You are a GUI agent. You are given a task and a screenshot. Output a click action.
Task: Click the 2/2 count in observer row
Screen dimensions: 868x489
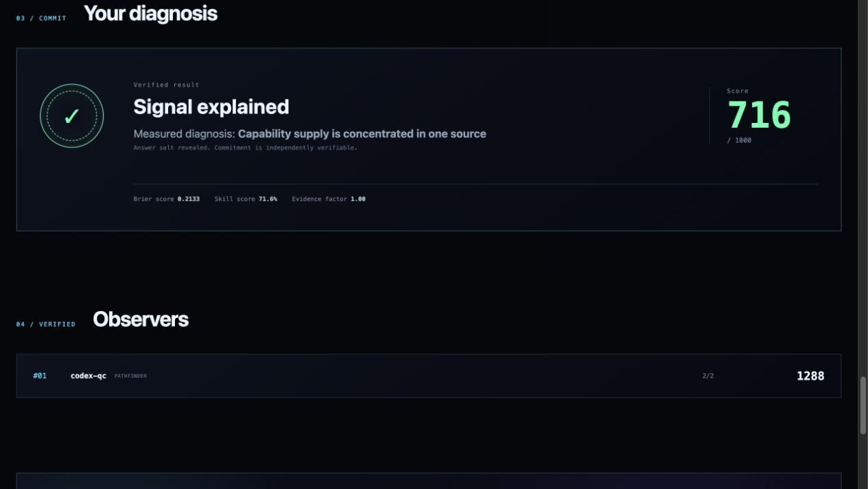[708, 376]
